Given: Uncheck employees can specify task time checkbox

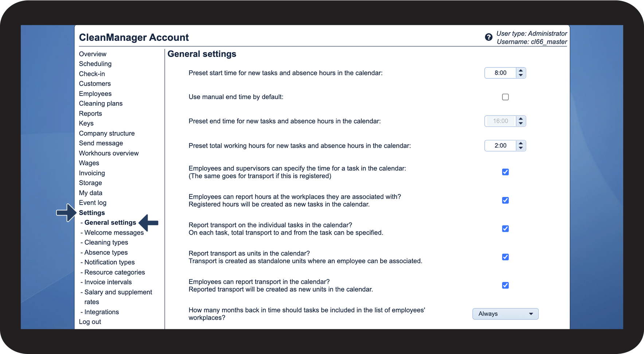Looking at the screenshot, I should [505, 172].
